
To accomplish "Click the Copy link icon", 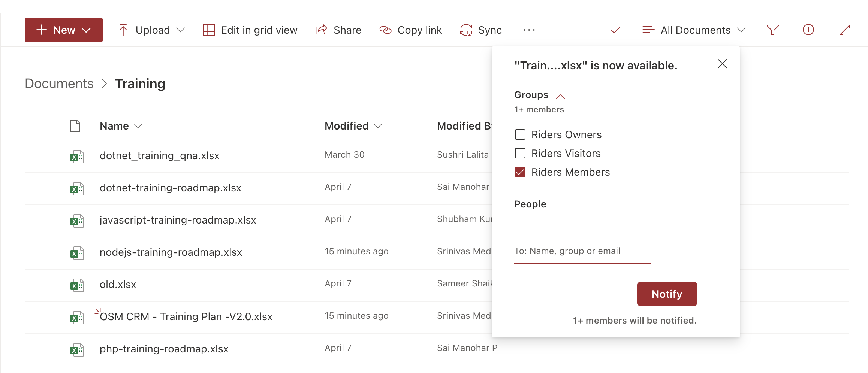I will click(x=385, y=30).
